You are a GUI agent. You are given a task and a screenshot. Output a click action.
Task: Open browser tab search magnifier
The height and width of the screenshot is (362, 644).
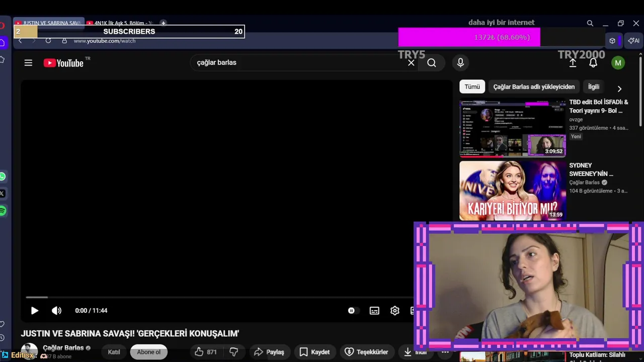590,23
